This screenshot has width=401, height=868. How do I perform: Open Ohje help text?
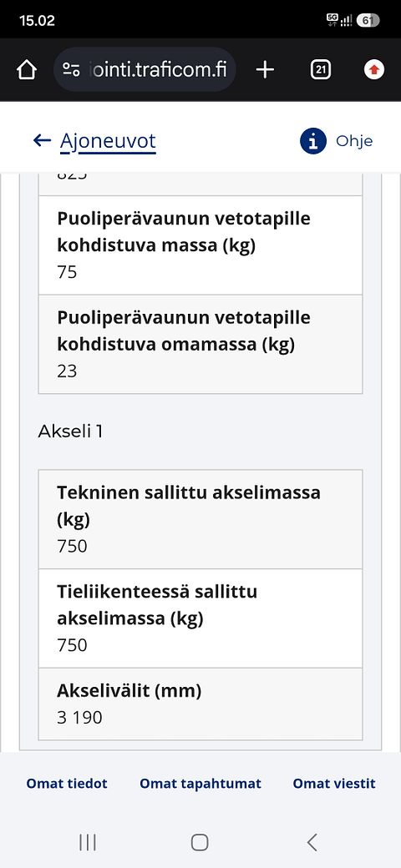click(x=354, y=141)
